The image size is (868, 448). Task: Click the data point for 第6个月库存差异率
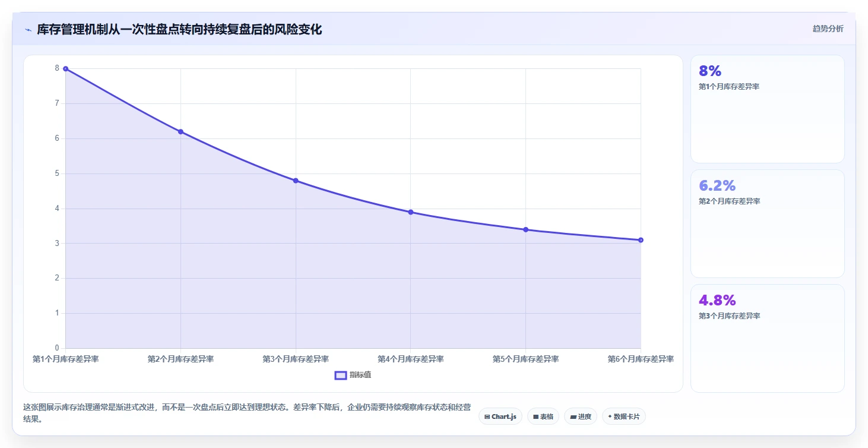pyautogui.click(x=641, y=240)
